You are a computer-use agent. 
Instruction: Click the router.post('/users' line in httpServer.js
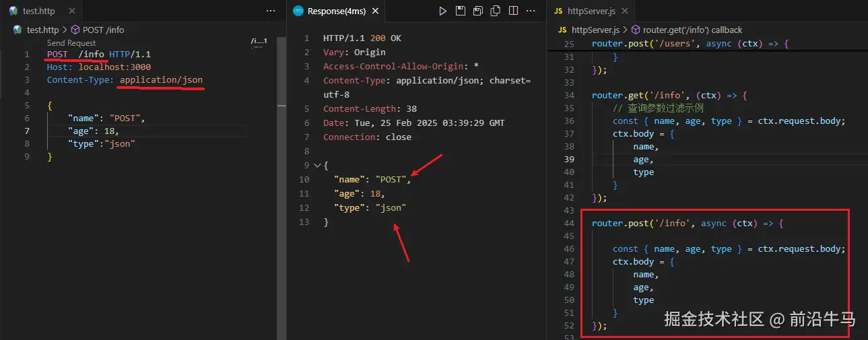click(x=690, y=44)
